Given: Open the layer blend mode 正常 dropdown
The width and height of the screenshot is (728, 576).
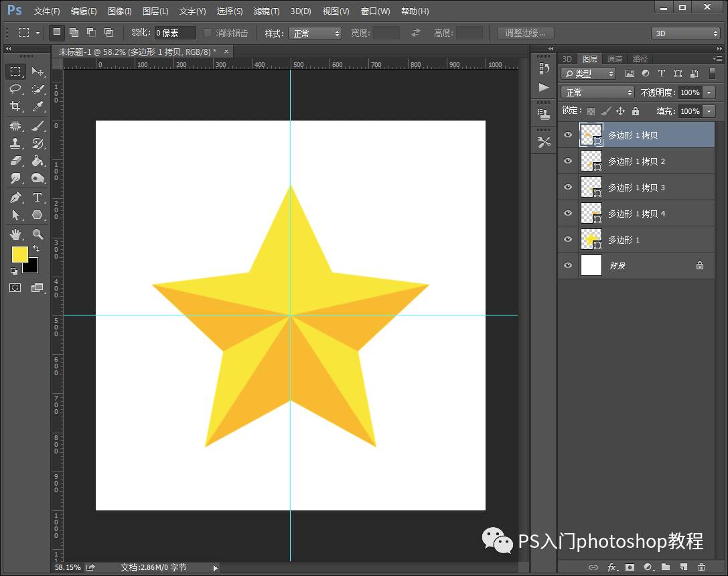Looking at the screenshot, I should [x=597, y=92].
